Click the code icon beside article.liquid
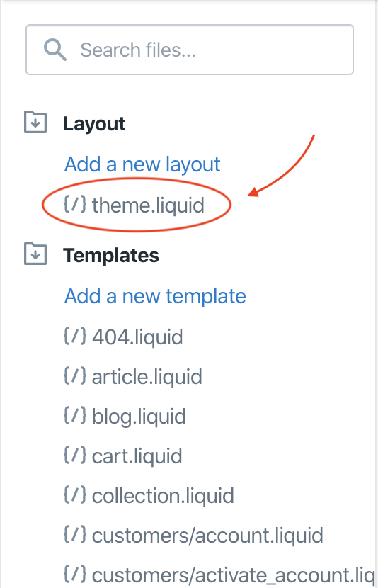This screenshot has width=378, height=588. coord(75,375)
